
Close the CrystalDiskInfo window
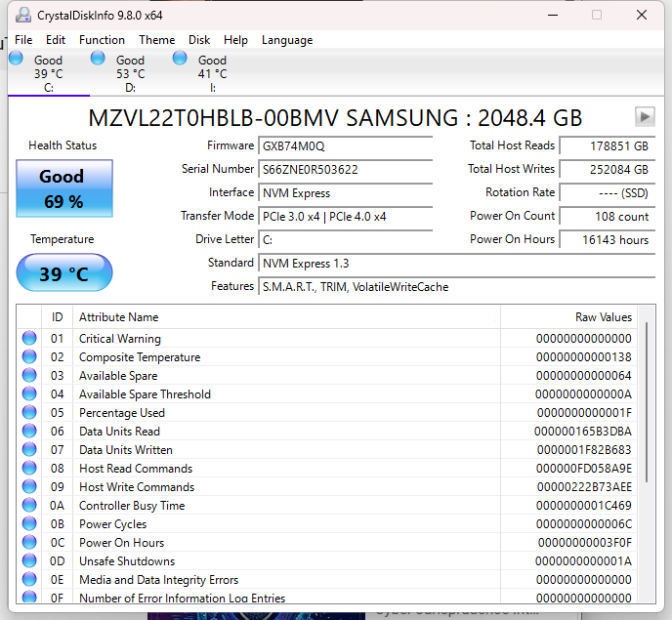coord(642,15)
